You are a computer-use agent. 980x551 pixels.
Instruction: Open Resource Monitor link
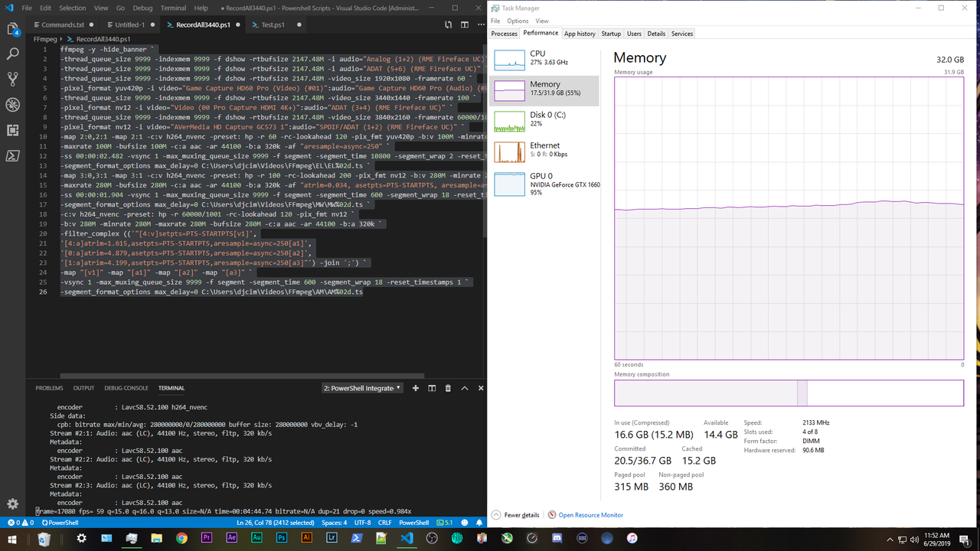click(x=590, y=515)
